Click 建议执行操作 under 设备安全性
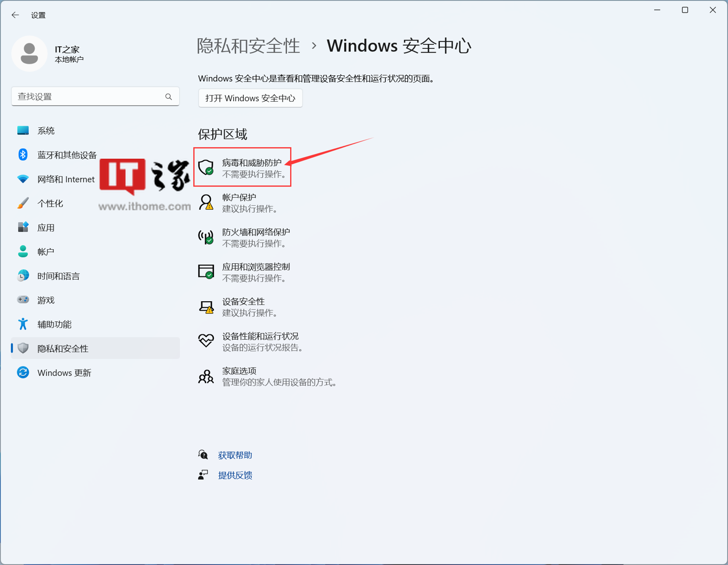The image size is (728, 565). point(250,313)
